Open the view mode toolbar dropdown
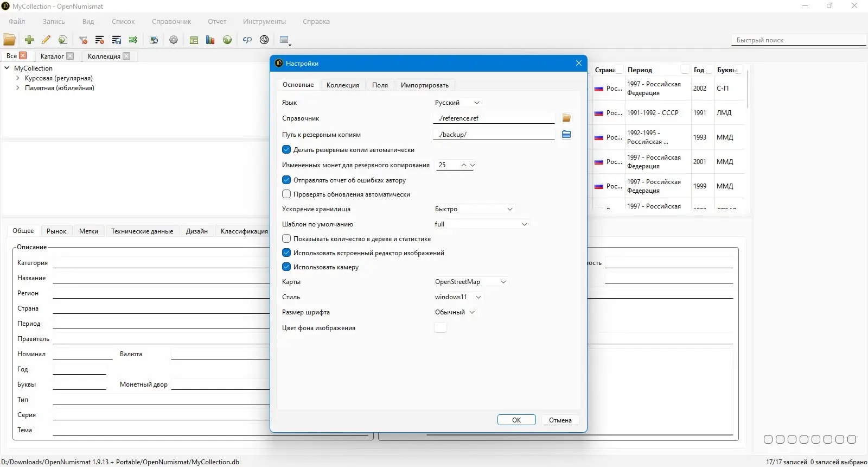Screen dimensions: 868x467 [285, 40]
